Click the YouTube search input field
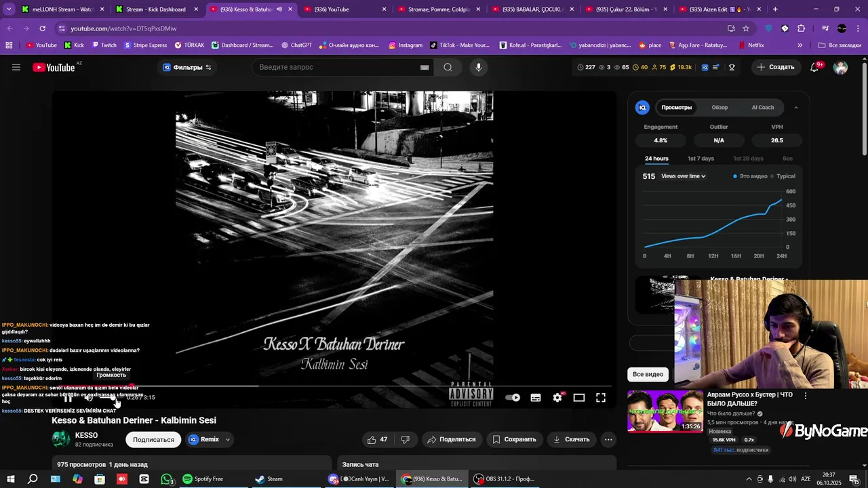 tap(338, 67)
